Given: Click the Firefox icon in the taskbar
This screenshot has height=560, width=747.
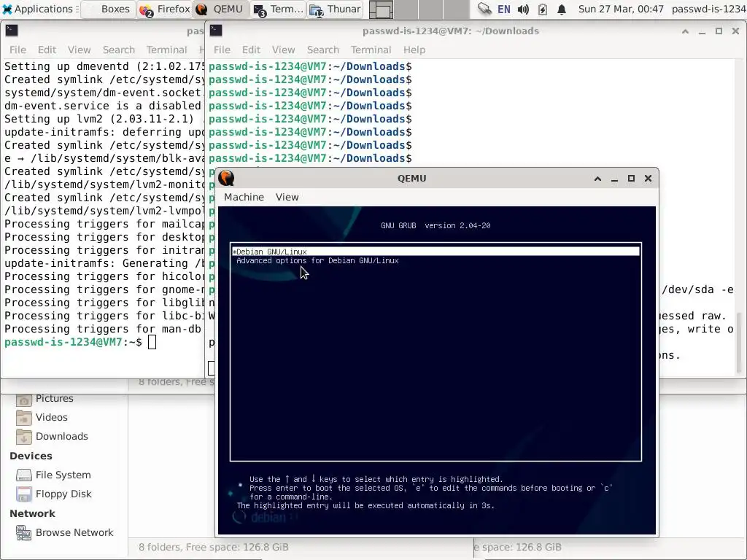Looking at the screenshot, I should coord(146,9).
